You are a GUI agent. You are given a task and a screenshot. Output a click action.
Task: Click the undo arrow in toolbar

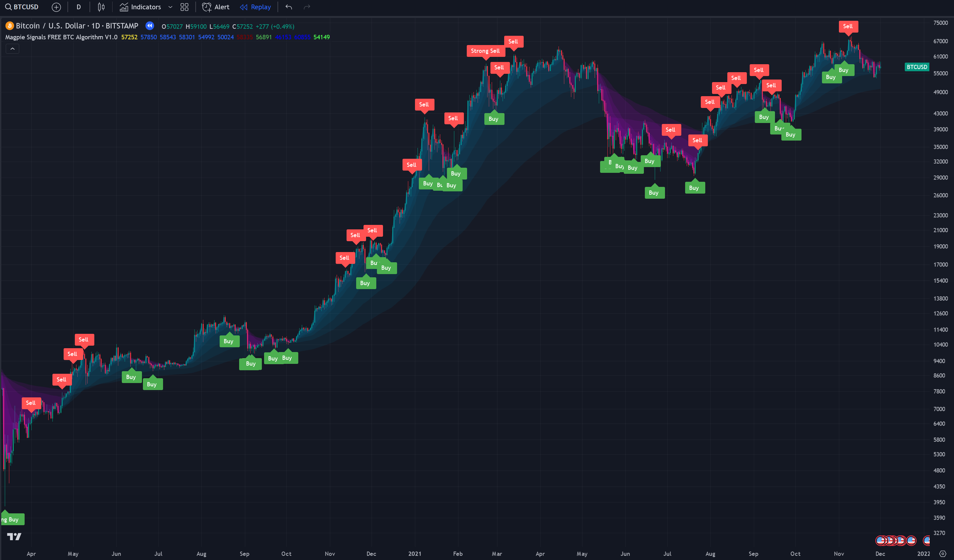tap(289, 7)
